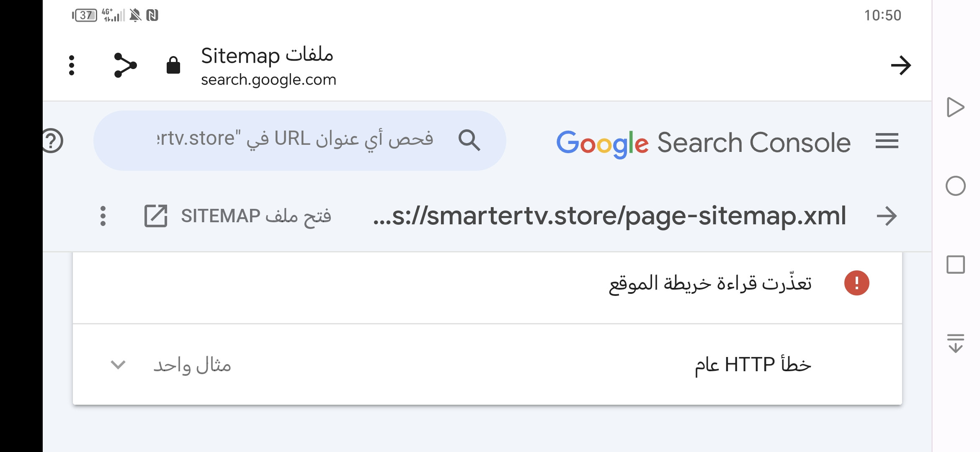This screenshot has width=980, height=452.
Task: Tap the red error exclamation icon
Action: click(856, 283)
